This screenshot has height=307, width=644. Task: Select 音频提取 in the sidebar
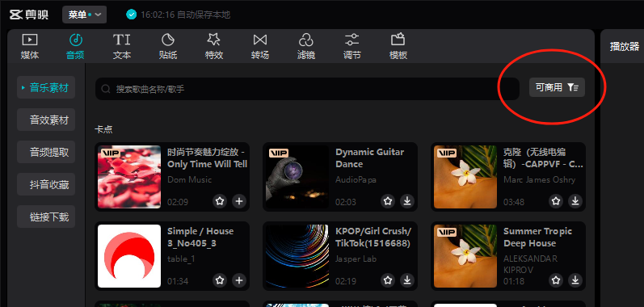point(46,152)
